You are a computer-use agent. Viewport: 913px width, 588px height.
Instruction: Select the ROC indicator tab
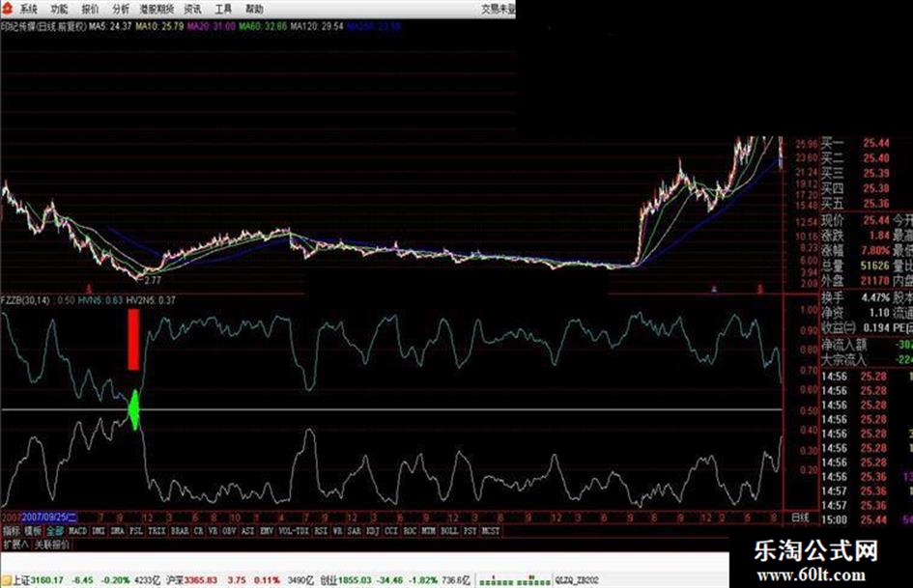click(410, 531)
